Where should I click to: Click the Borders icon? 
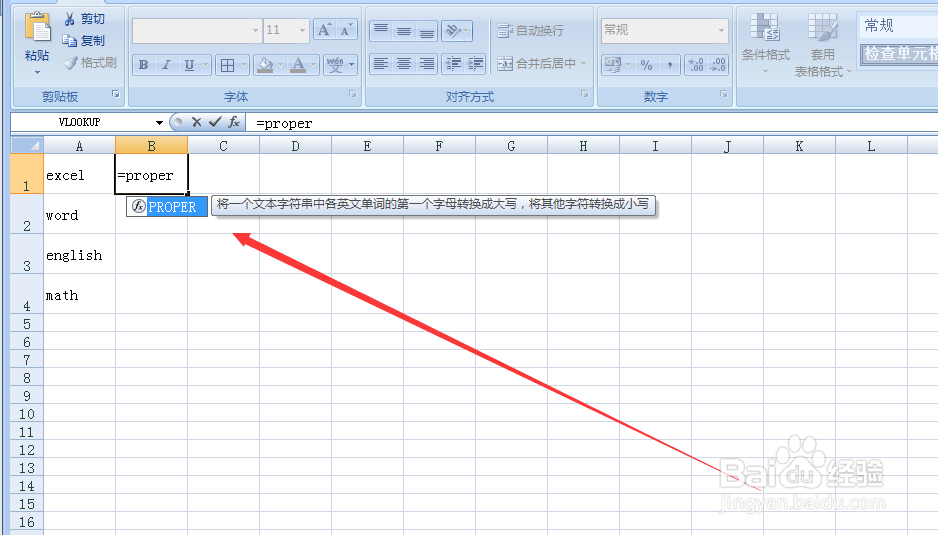click(x=227, y=65)
